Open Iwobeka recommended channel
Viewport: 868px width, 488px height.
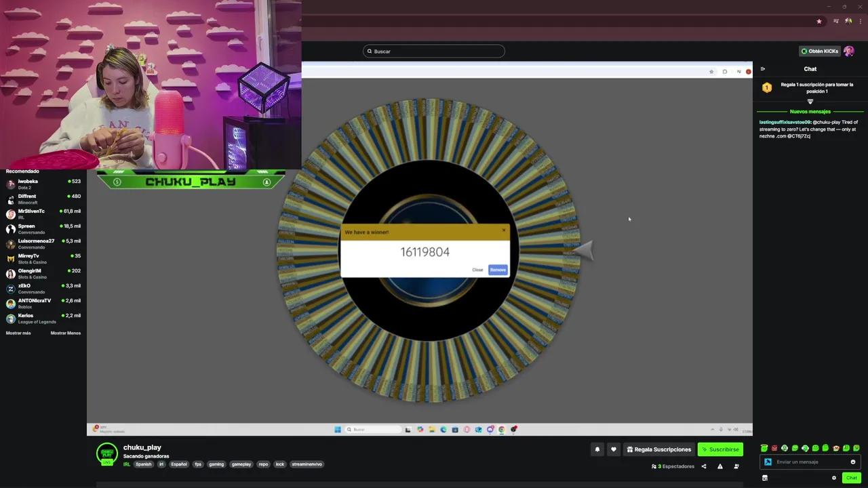pyautogui.click(x=43, y=184)
